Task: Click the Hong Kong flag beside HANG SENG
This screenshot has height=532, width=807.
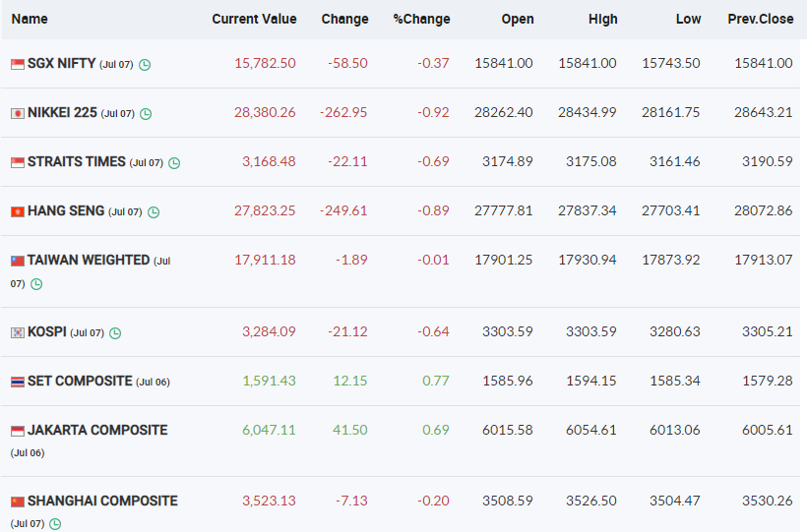Action: click(17, 211)
